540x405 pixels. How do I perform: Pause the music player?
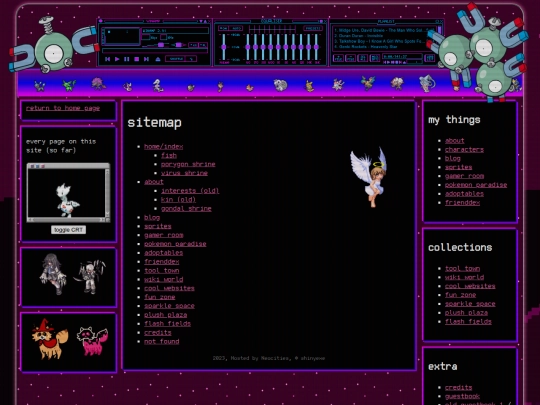tap(127, 59)
